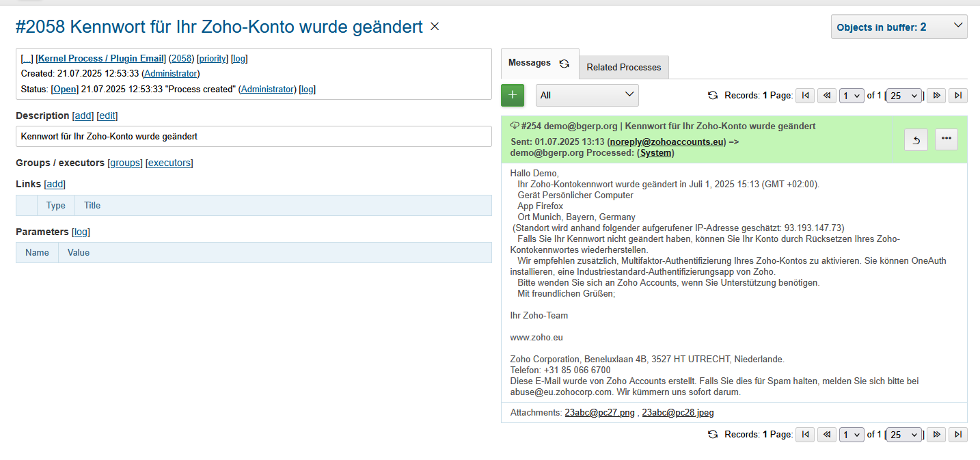Open the All message filter dropdown
The height and width of the screenshot is (460, 980).
point(587,96)
